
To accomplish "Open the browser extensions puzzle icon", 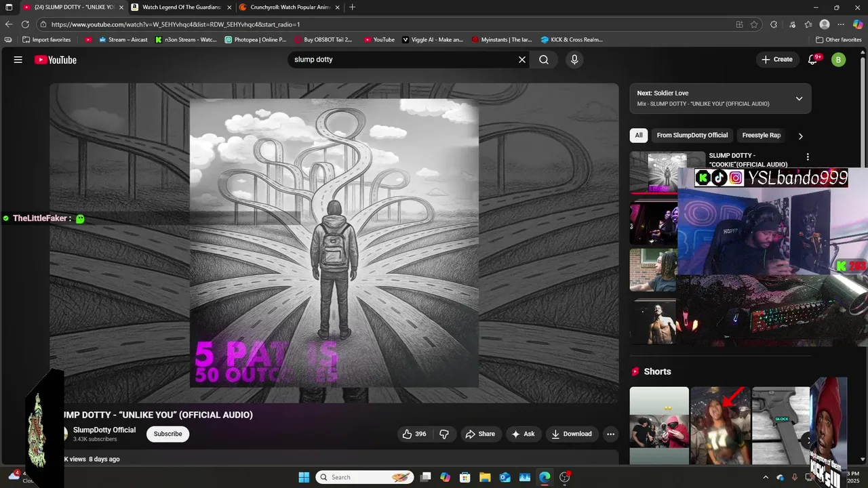I will point(774,24).
